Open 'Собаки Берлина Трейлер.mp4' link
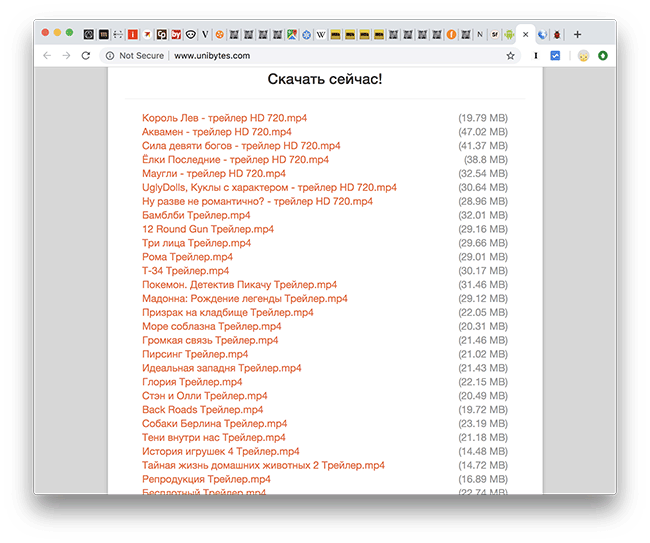 214,424
